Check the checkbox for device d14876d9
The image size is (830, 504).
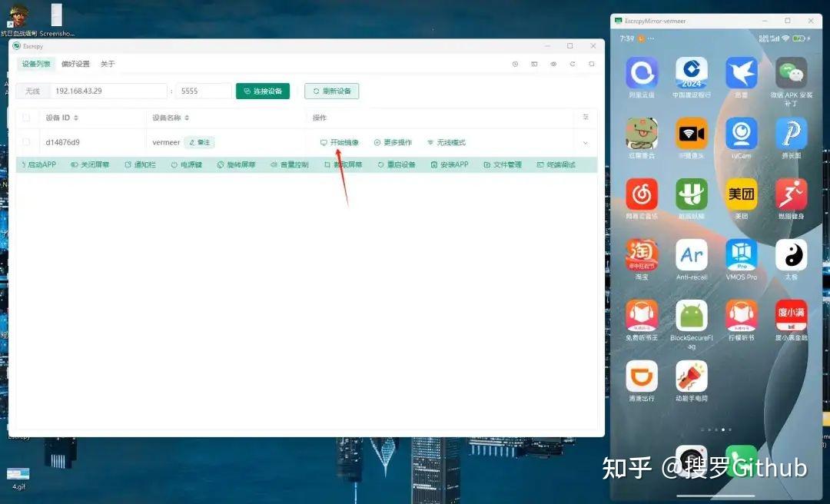tap(26, 141)
